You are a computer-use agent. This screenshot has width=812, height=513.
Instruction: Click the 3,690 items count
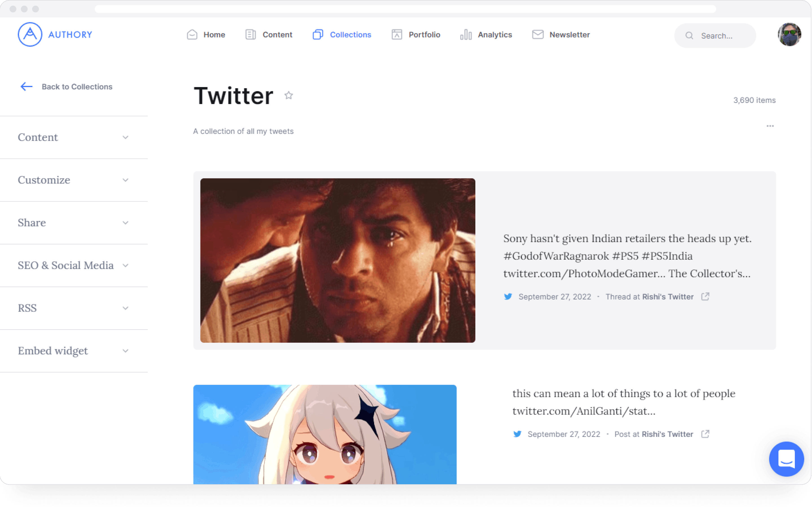click(754, 100)
